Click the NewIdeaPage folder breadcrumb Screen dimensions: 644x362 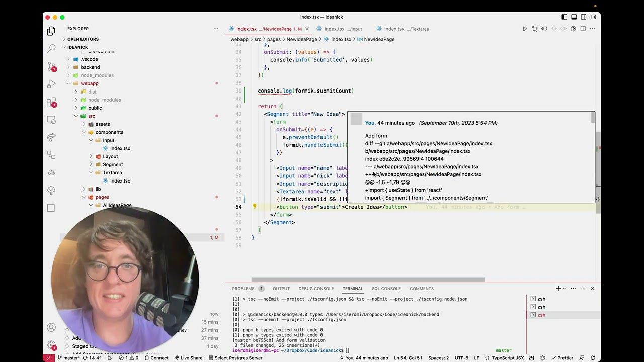pyautogui.click(x=302, y=39)
